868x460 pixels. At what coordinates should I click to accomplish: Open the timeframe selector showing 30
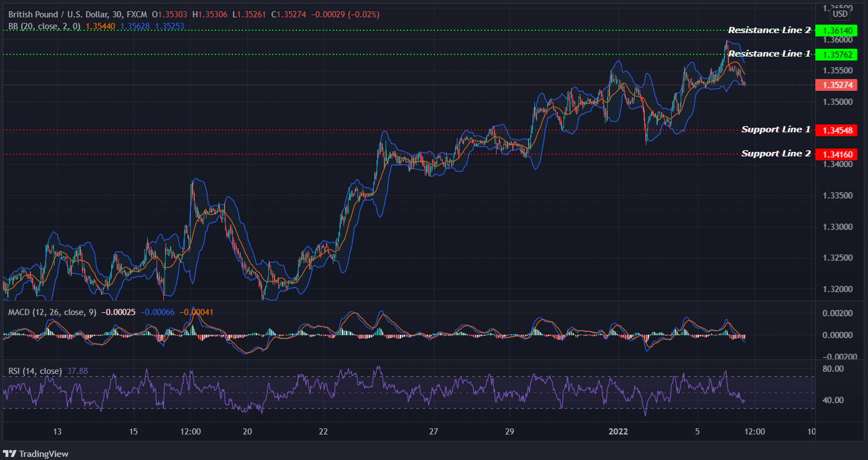[116, 14]
